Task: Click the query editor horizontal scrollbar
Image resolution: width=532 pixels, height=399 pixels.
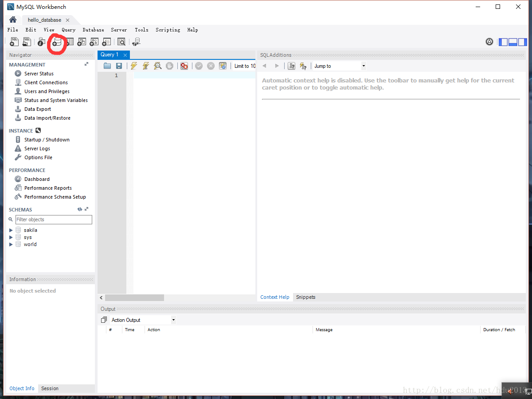Action: click(134, 298)
